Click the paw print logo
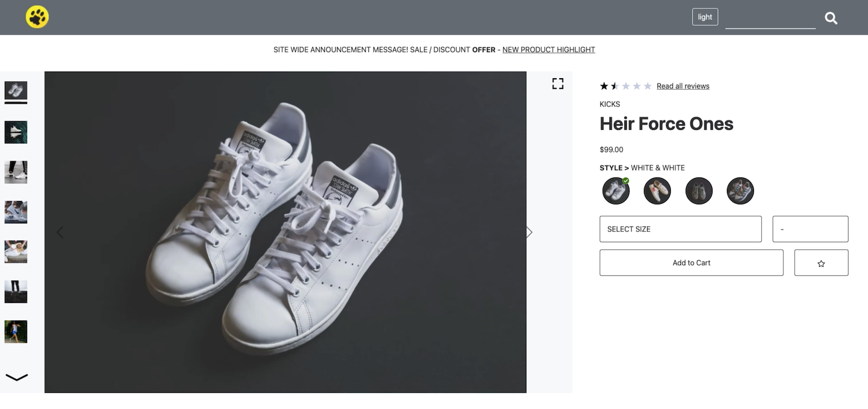The image size is (868, 409). (36, 17)
